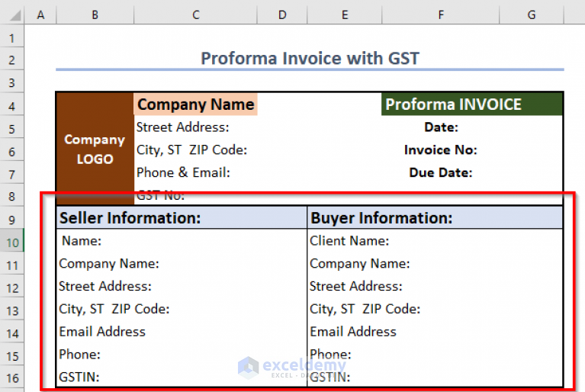Viewport: 585px width, 392px height.
Task: Click seller 'City, ST ZIP Code:' in row 13
Action: click(182, 309)
